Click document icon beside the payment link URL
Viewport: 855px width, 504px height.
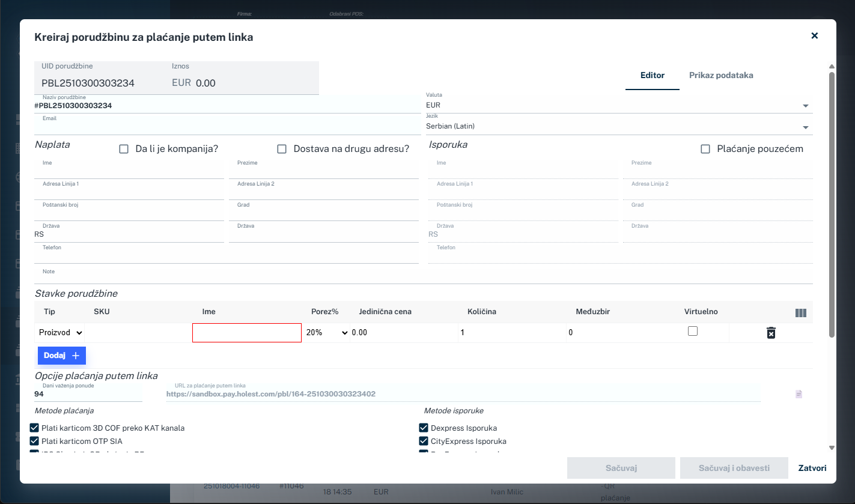[799, 393]
